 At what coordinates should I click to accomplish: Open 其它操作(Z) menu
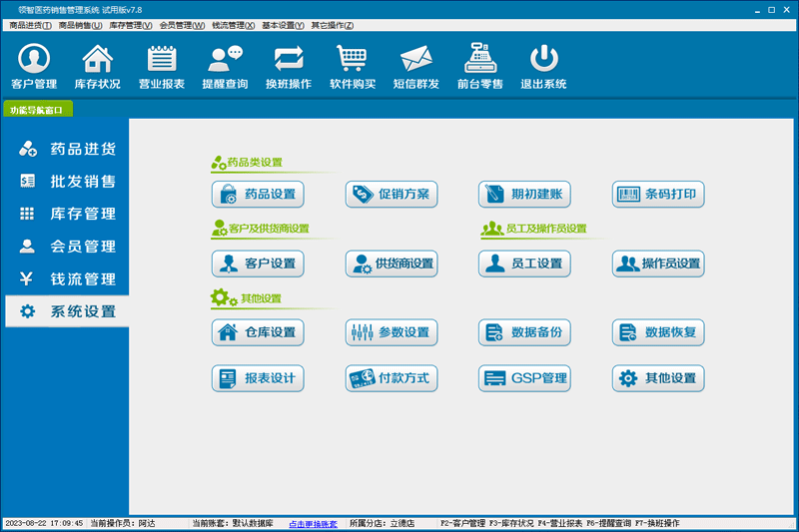[x=333, y=26]
